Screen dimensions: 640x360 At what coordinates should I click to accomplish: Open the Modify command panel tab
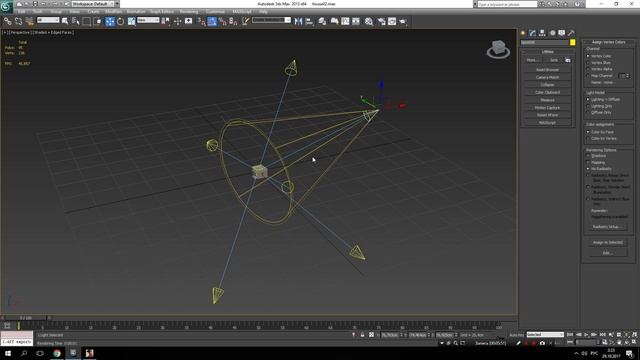[x=533, y=33]
